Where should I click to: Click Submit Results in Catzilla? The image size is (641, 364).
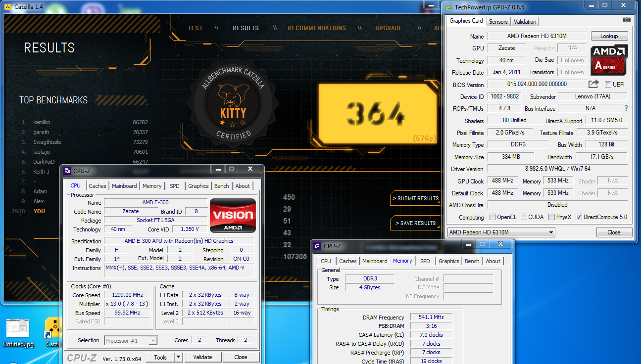(x=416, y=198)
